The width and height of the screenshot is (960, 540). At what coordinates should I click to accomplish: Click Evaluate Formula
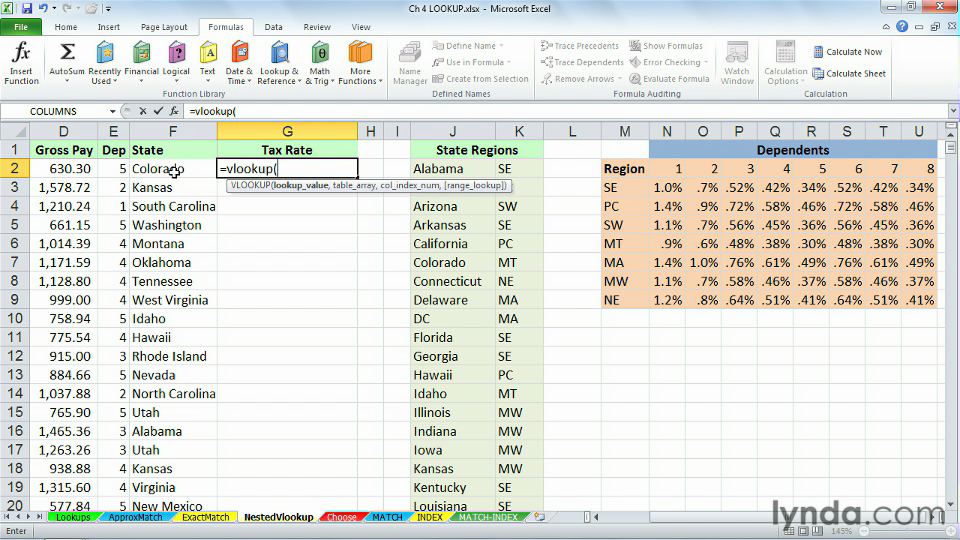coord(669,79)
